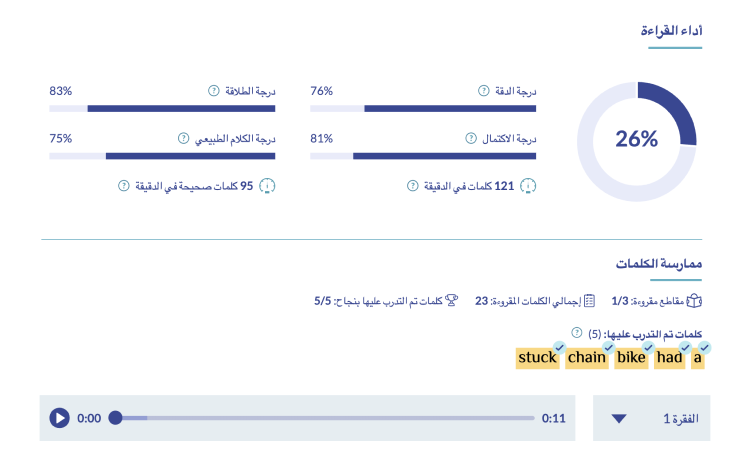Show info for درجة الكلام الطبيعي

pyautogui.click(x=183, y=138)
